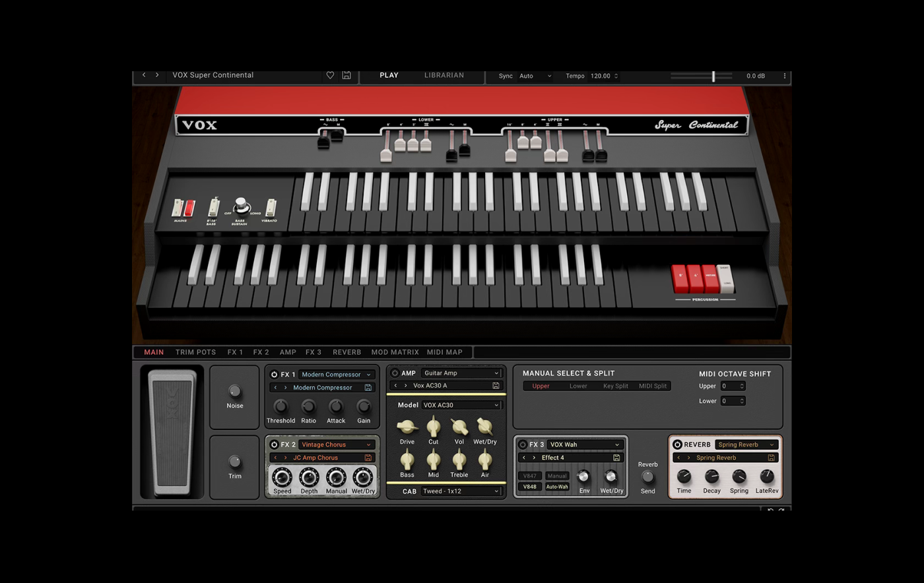Save the preset with the top-bar disk icon
924x583 pixels.
tap(346, 75)
